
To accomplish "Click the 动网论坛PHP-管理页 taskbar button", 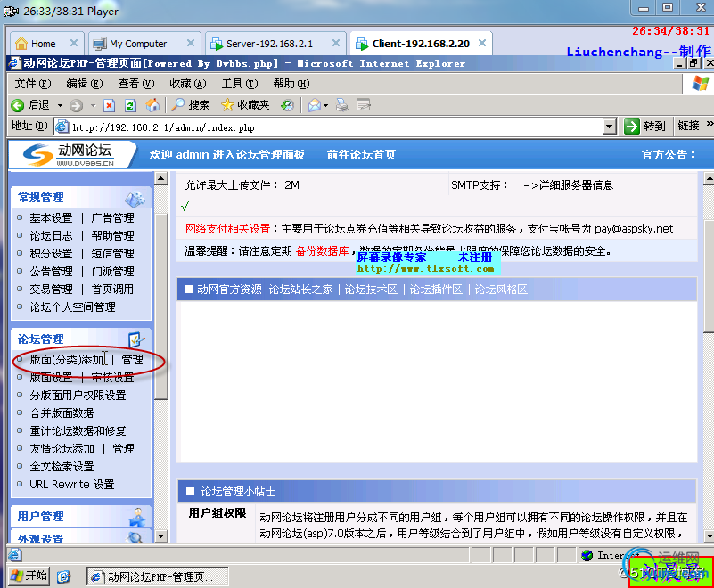I will click(157, 577).
